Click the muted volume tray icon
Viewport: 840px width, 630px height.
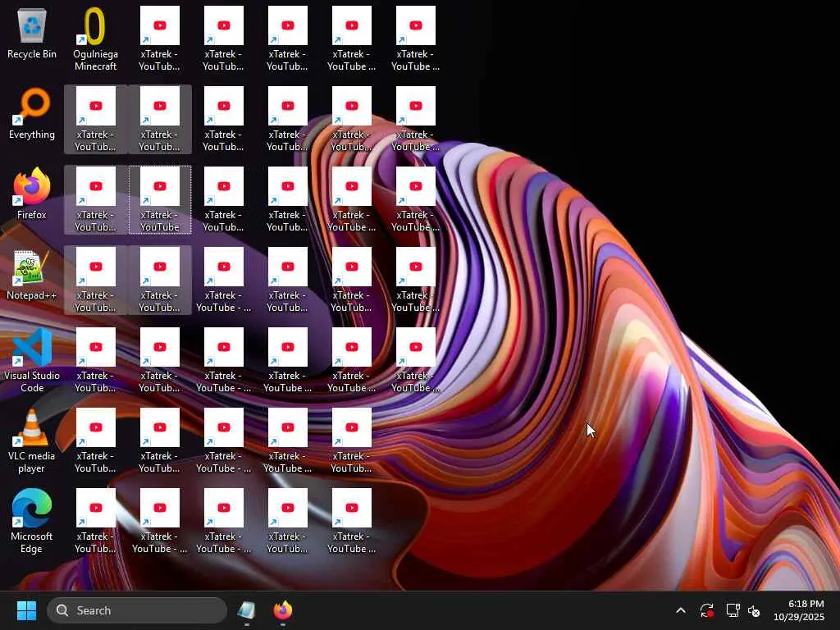(x=755, y=610)
